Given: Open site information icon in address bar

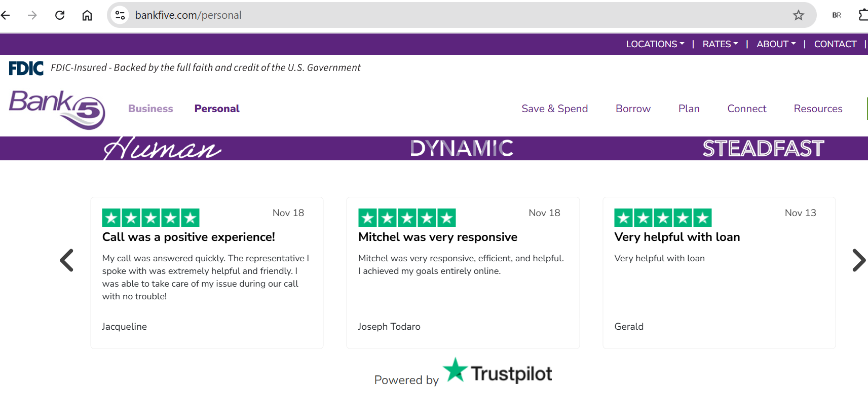Looking at the screenshot, I should pyautogui.click(x=120, y=15).
